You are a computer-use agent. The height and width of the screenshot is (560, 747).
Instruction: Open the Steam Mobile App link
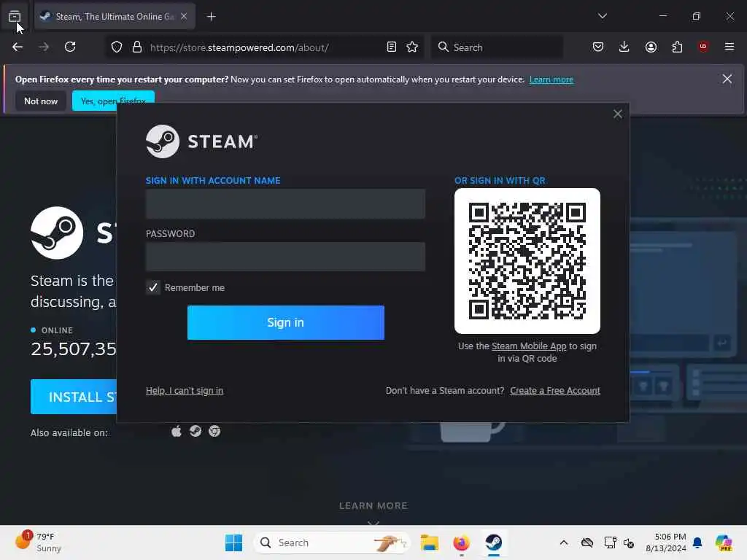[529, 346]
